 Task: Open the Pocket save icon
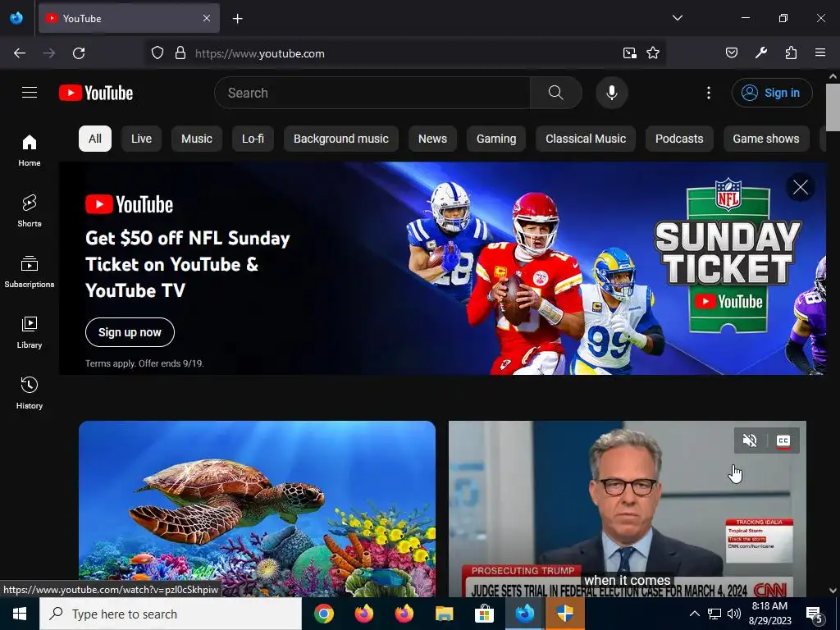point(731,53)
